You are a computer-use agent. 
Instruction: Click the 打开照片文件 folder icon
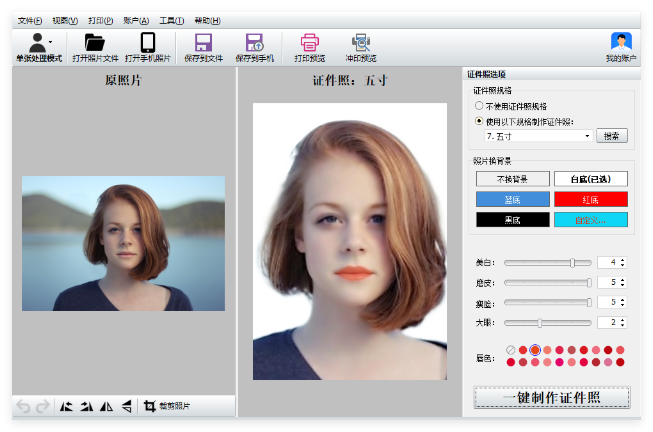pos(95,43)
